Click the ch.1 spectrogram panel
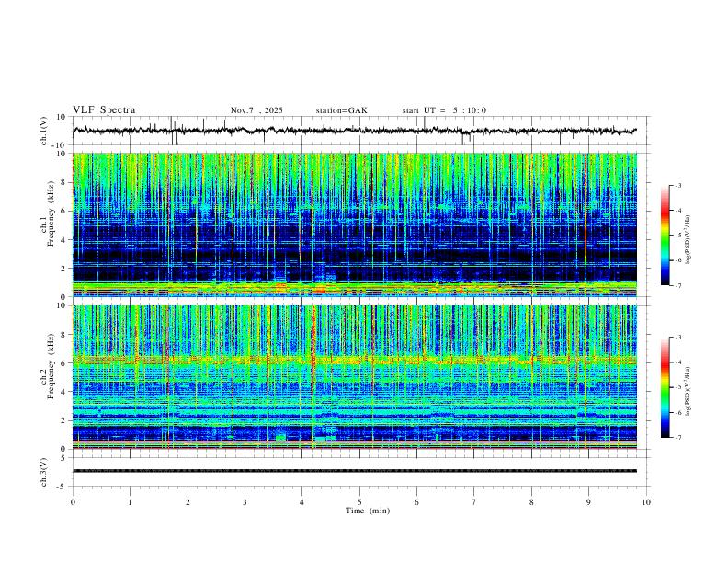The height and width of the screenshot is (563, 728). pos(355,224)
